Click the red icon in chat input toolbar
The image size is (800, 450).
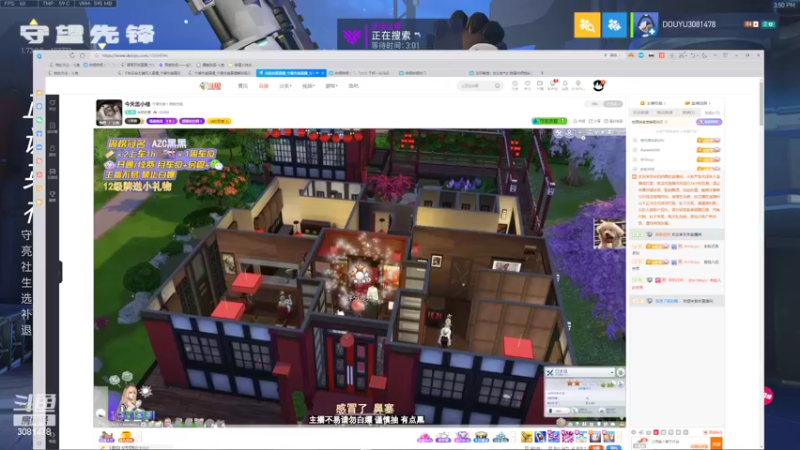point(656,432)
